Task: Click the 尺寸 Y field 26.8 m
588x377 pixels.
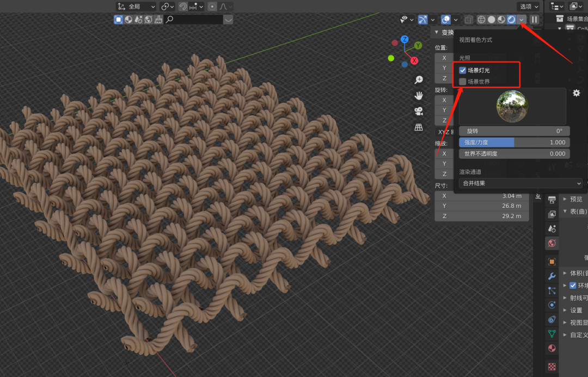Action: click(x=481, y=206)
